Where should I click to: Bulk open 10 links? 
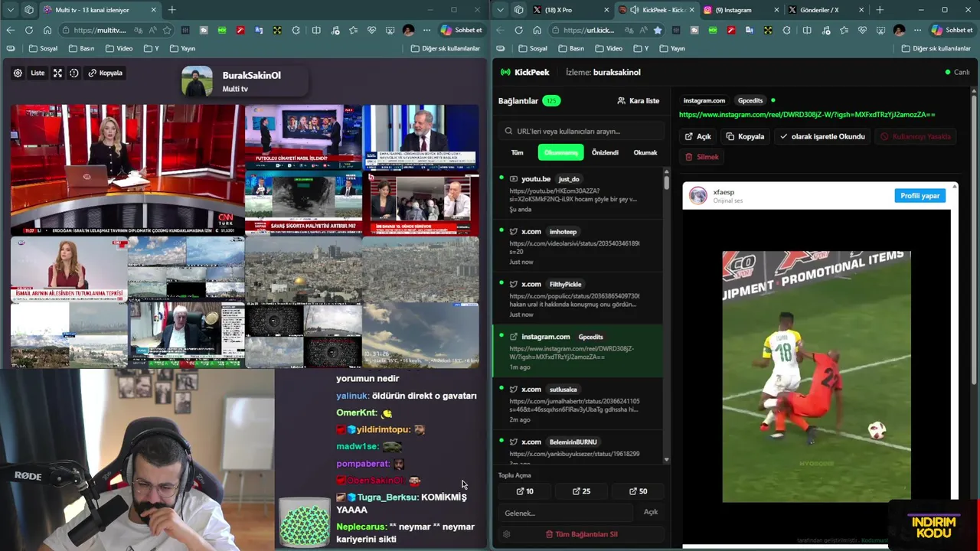[525, 491]
